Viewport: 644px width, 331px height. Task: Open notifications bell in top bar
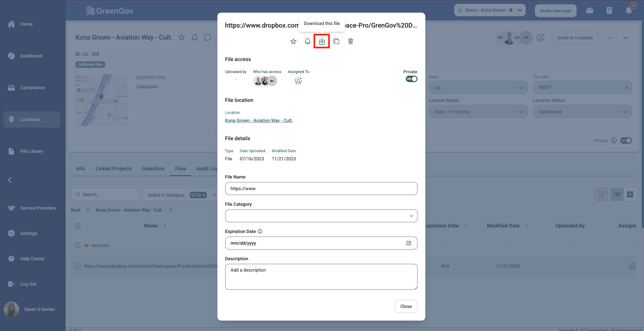click(x=629, y=10)
